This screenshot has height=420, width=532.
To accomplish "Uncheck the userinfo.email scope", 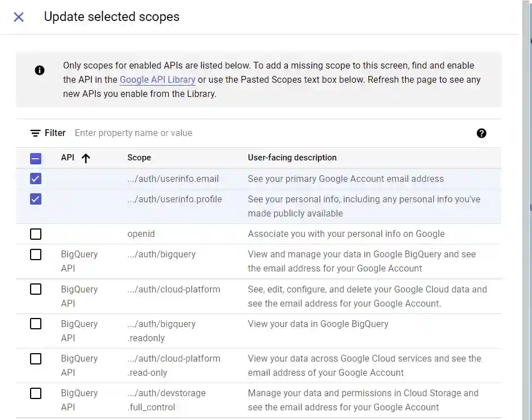I will [x=36, y=178].
